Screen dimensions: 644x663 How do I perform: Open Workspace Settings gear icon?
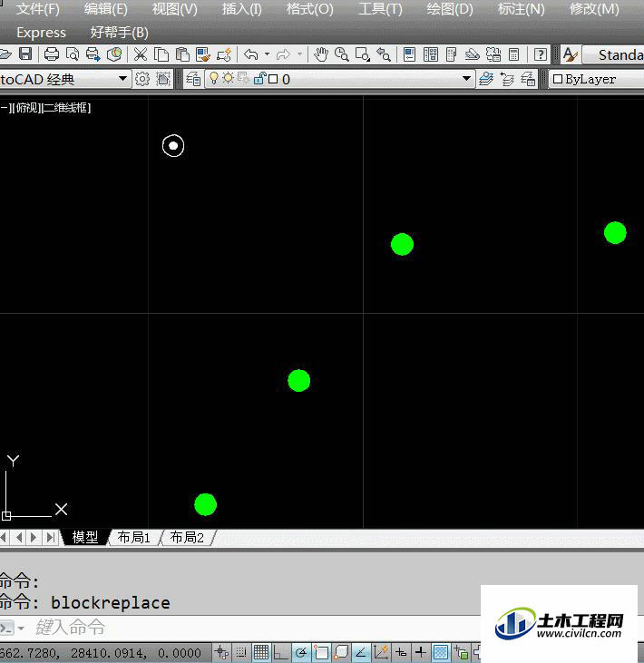142,79
